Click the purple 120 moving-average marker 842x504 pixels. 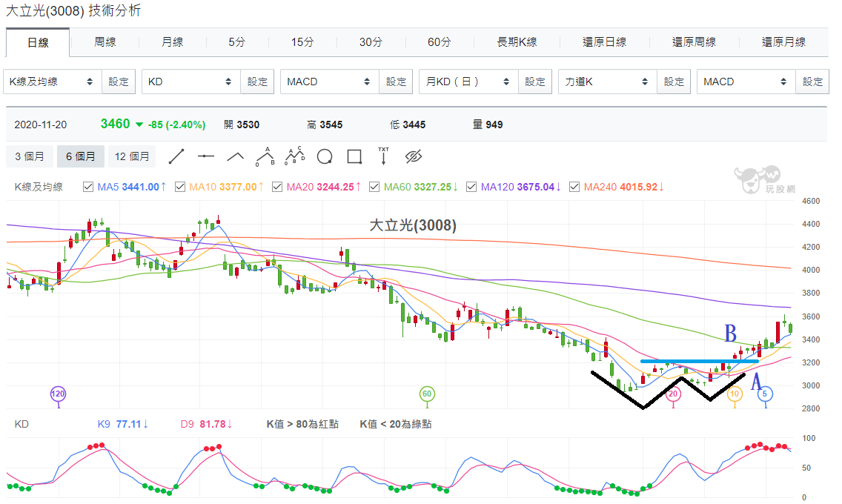58,394
